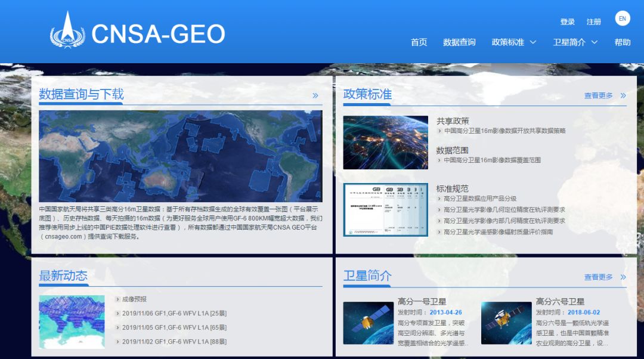Open 高分卫星光学影像几何定位精度在轨评测要求 link
Viewport: 644px width, 359px height.
click(x=504, y=209)
